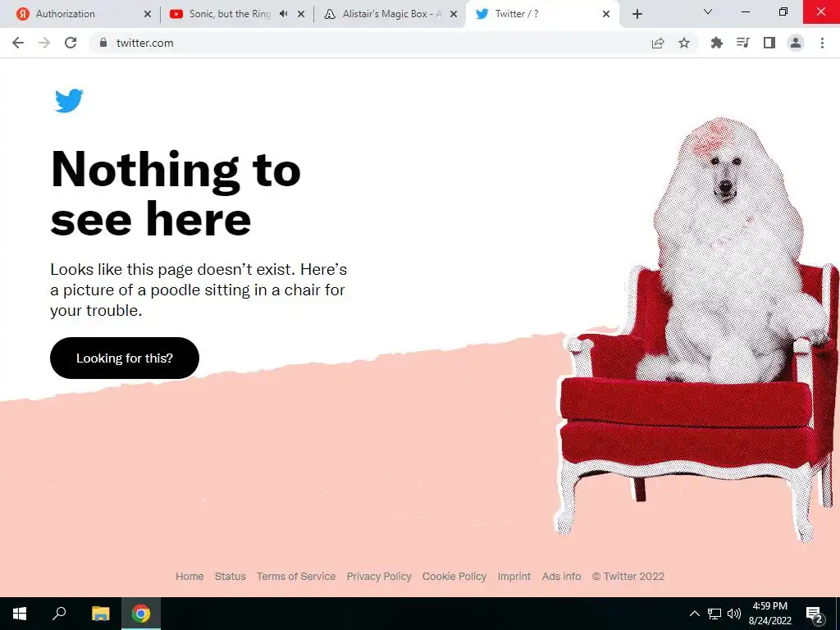The height and width of the screenshot is (630, 840).
Task: Open File Explorer from the taskbar
Action: [100, 614]
